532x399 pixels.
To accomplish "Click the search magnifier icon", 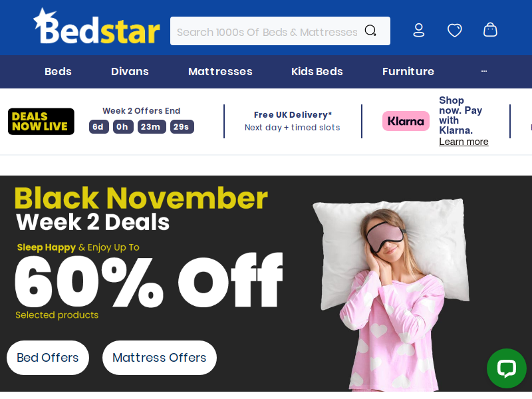I will pos(370,31).
